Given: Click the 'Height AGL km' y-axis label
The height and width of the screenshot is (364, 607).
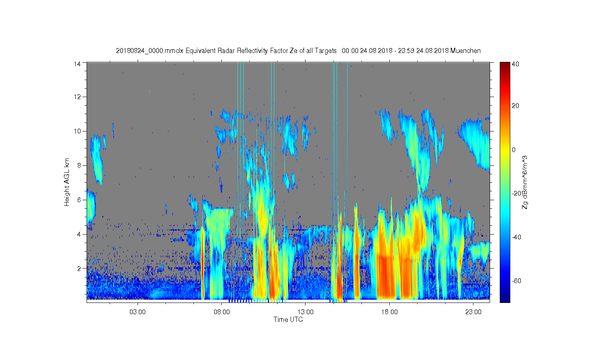Looking at the screenshot, I should 67,182.
